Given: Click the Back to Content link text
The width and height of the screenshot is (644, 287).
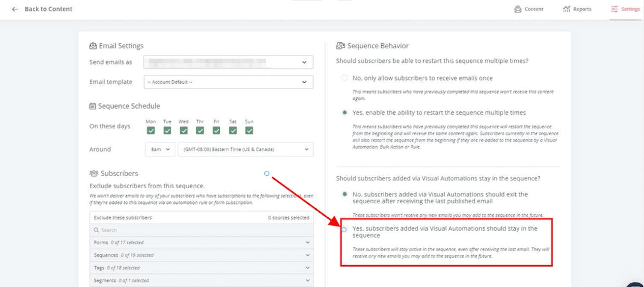Looking at the screenshot, I should click(x=49, y=9).
